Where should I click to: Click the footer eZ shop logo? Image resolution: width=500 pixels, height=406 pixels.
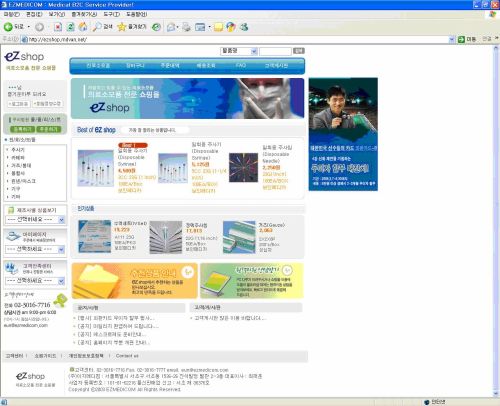tap(30, 376)
